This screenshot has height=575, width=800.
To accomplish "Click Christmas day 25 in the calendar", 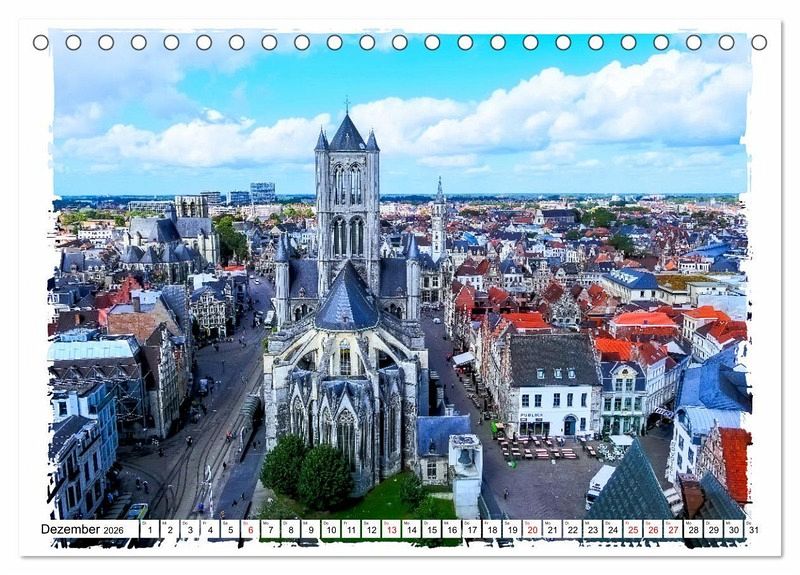I will pyautogui.click(x=632, y=530).
